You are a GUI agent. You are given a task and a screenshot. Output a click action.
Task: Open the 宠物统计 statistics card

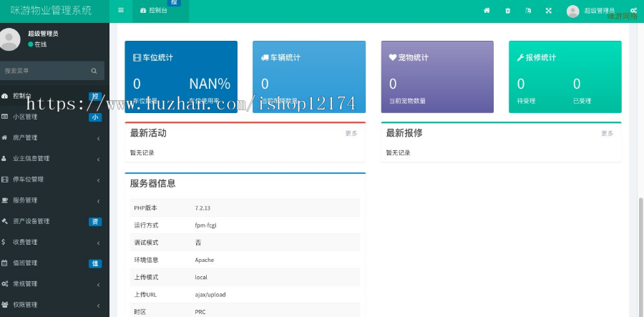coord(437,77)
